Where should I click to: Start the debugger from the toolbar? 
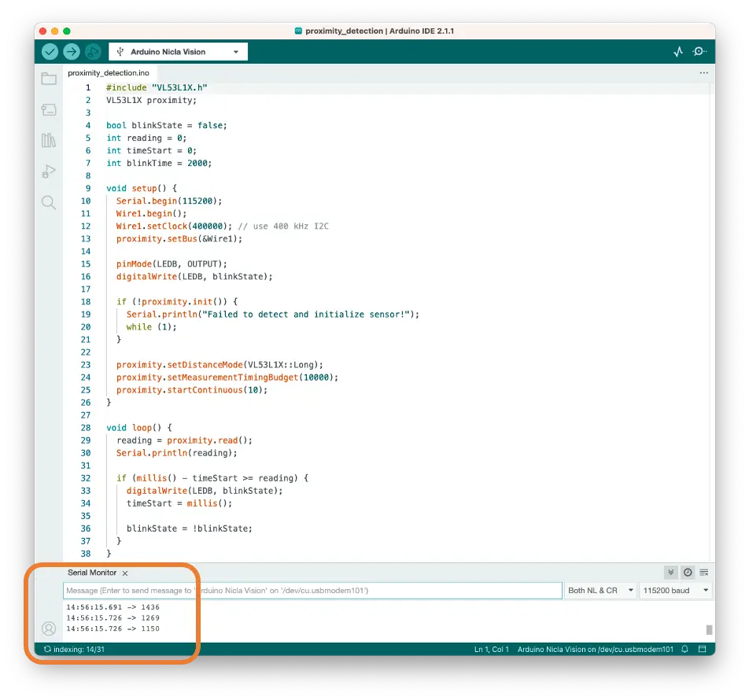(93, 52)
